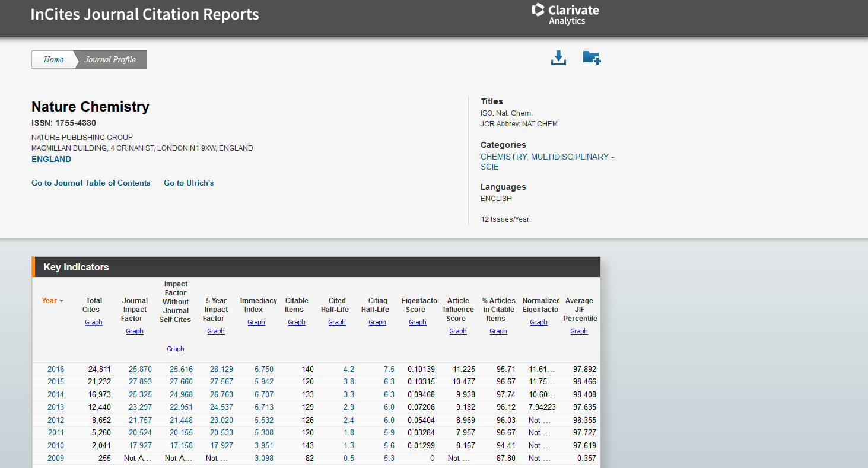Select year 2015 row link
Image resolution: width=868 pixels, height=468 pixels.
56,381
